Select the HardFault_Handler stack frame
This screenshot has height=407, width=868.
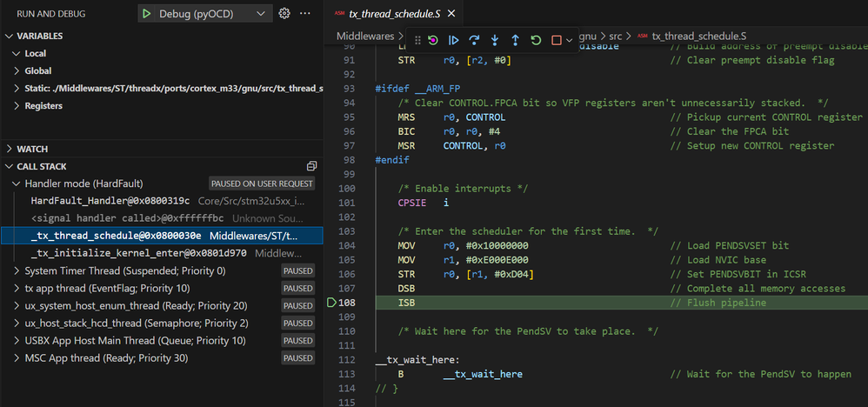click(x=110, y=201)
